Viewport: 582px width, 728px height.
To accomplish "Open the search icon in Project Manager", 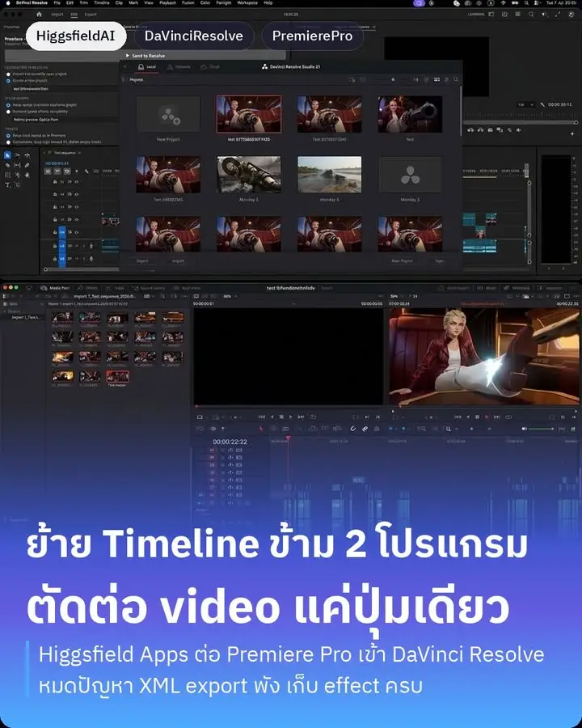I will (456, 79).
